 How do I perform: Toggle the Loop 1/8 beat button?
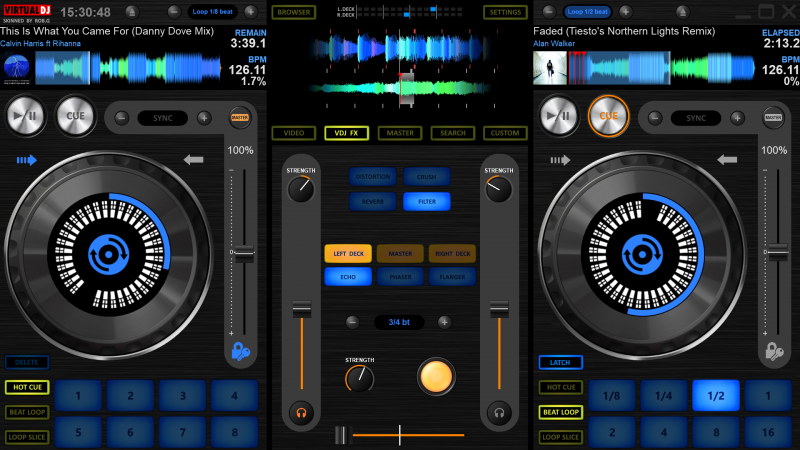(x=213, y=11)
